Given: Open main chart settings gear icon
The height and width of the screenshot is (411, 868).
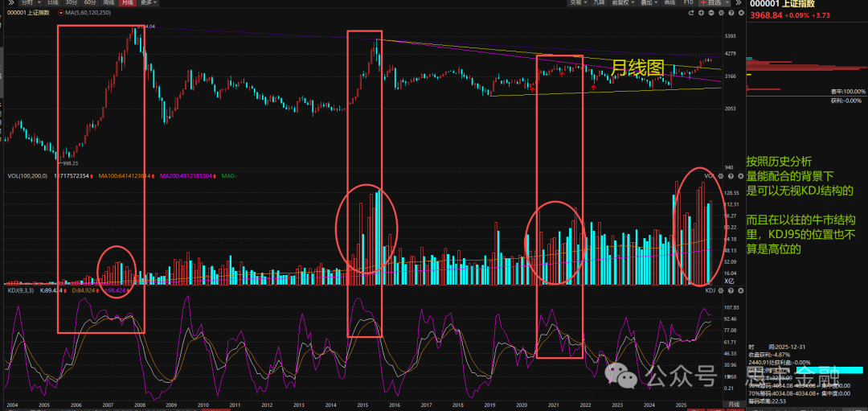Looking at the screenshot, I should 721,13.
